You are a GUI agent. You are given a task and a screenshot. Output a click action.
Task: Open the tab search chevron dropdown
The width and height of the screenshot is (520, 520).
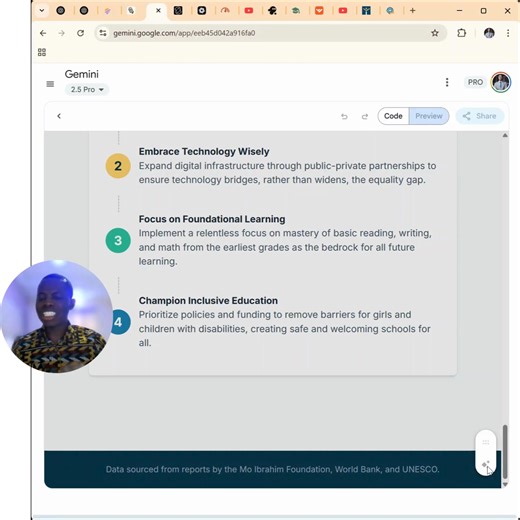click(x=42, y=10)
